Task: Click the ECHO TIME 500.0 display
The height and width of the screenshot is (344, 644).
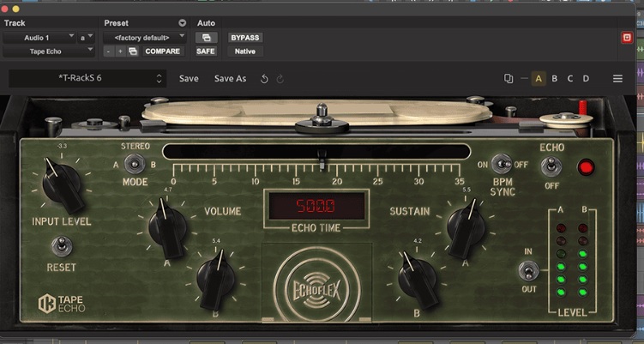Action: pos(316,206)
